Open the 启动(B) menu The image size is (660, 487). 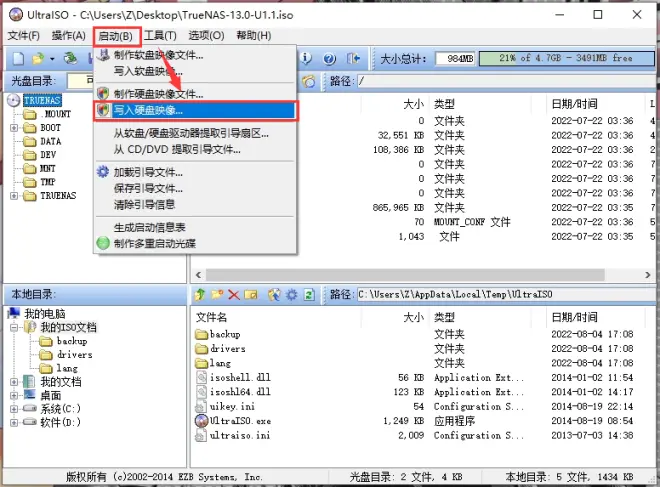[x=115, y=36]
